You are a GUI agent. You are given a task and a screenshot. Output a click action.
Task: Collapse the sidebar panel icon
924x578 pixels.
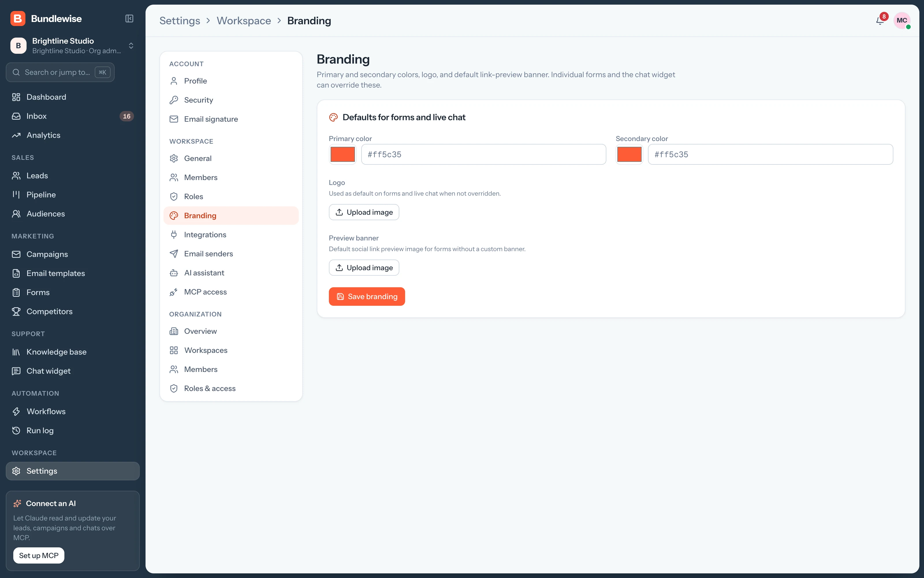click(129, 19)
